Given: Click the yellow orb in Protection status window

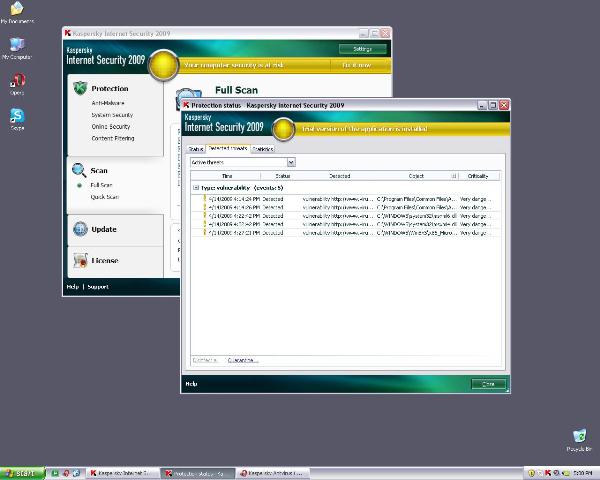Looking at the screenshot, I should point(284,129).
